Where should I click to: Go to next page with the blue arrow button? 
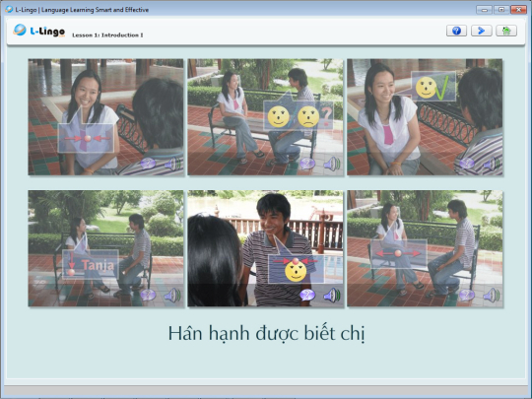tap(481, 31)
